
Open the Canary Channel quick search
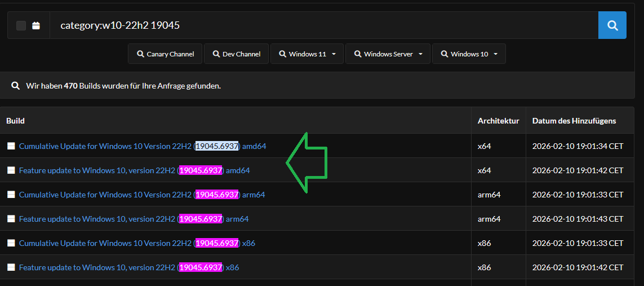point(165,54)
